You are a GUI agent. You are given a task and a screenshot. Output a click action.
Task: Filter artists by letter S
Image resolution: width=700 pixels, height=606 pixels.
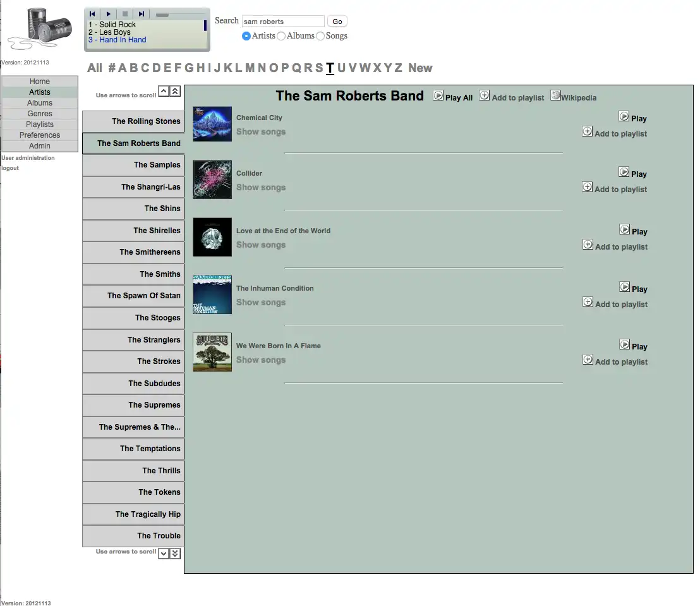tap(319, 68)
